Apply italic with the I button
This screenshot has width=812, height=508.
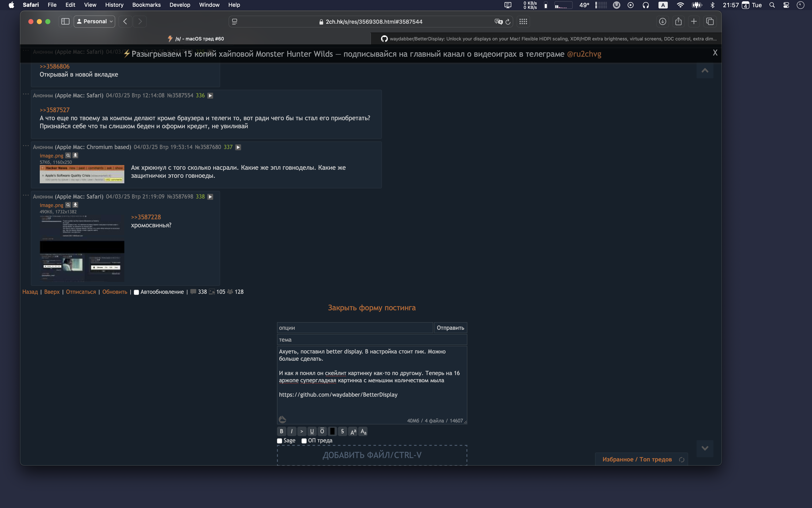[292, 431]
